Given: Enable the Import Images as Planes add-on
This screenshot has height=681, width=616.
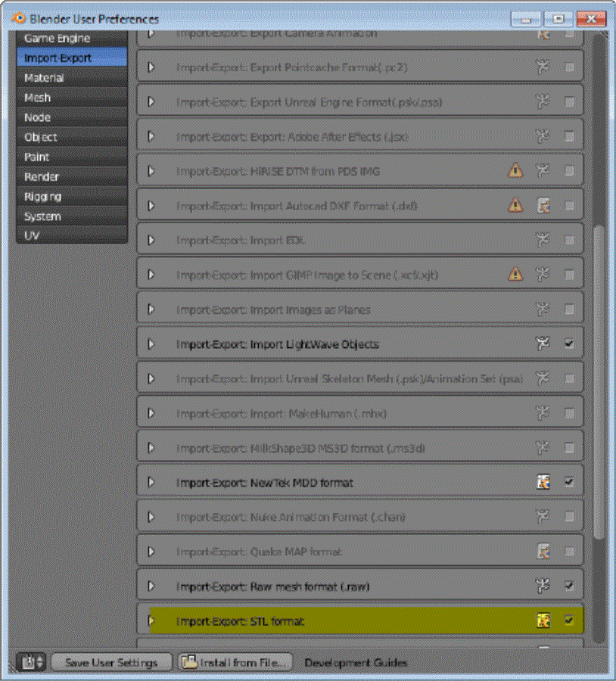Looking at the screenshot, I should point(569,309).
